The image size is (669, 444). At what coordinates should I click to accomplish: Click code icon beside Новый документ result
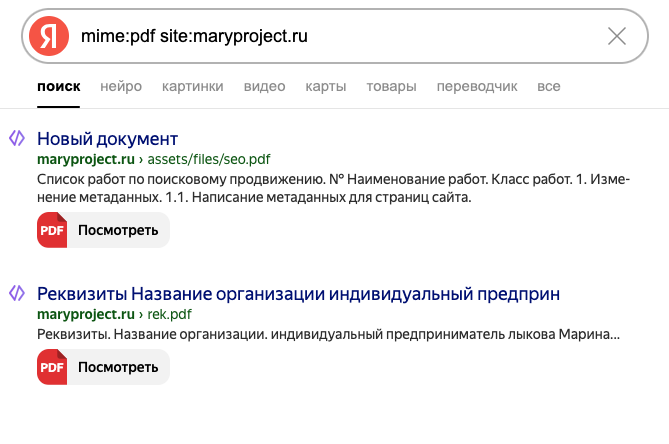pos(17,138)
